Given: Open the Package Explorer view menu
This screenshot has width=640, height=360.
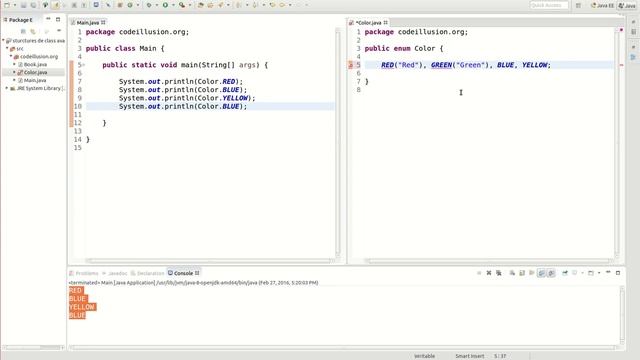Looking at the screenshot, I should (59, 31).
